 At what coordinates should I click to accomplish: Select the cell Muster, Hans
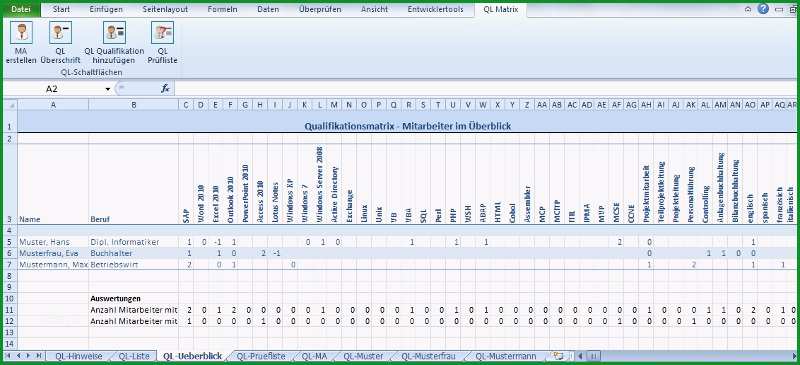click(53, 241)
